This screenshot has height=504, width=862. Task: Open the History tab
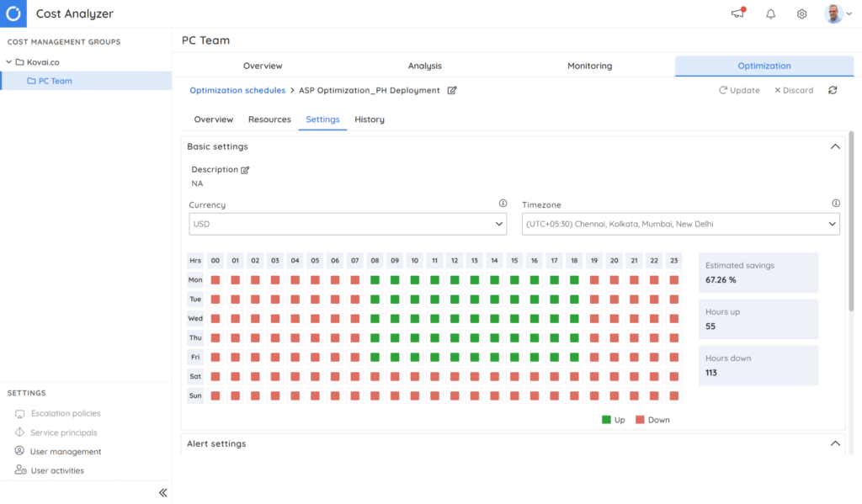[x=369, y=119]
